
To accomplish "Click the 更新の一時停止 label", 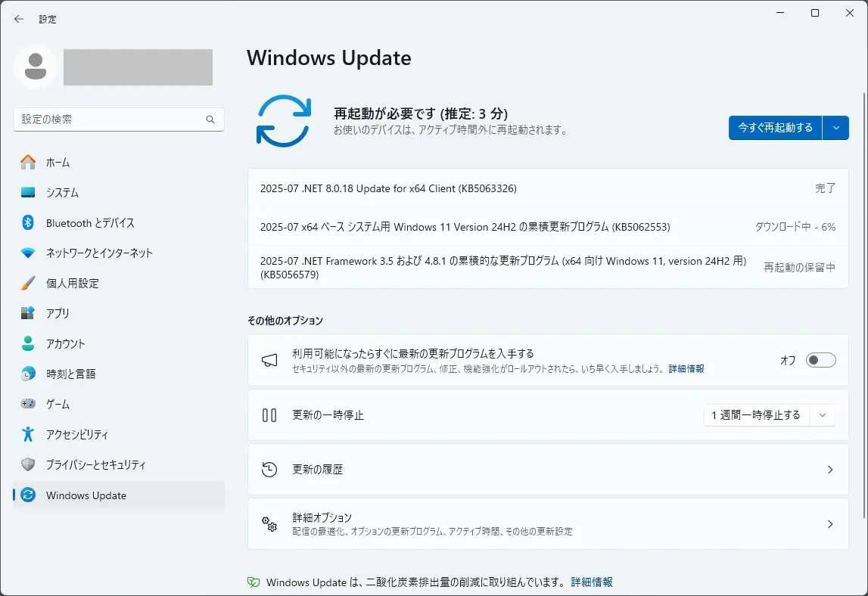I will coord(328,415).
